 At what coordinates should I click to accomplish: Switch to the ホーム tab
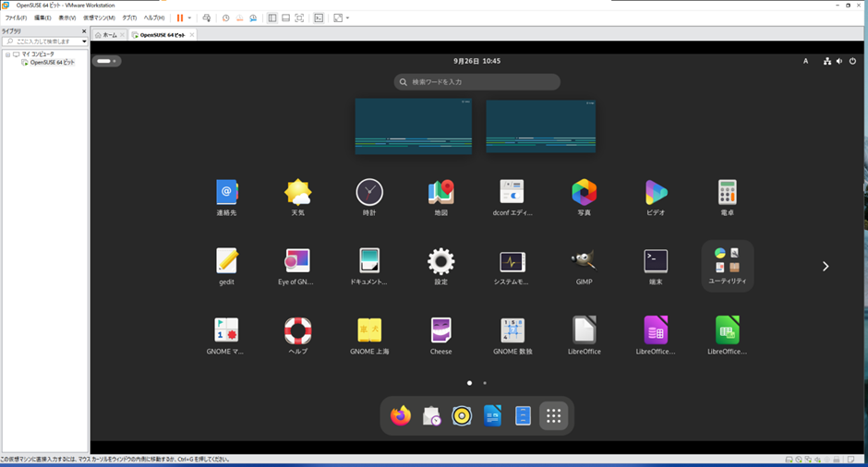[x=109, y=35]
